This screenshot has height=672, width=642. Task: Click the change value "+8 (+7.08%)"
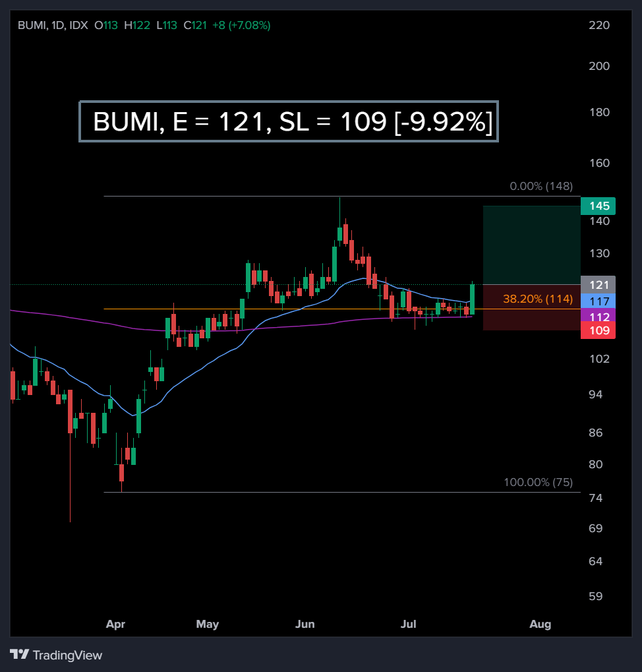[241, 25]
